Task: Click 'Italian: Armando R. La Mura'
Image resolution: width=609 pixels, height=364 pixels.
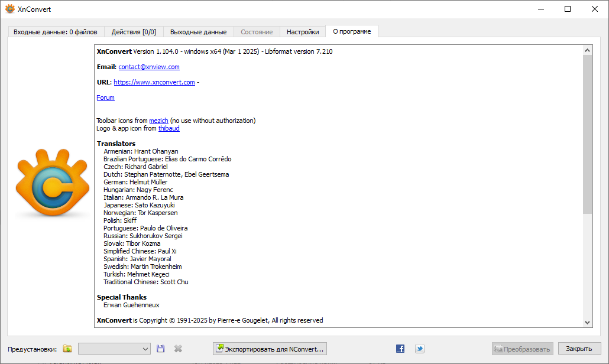Action: [x=143, y=197]
